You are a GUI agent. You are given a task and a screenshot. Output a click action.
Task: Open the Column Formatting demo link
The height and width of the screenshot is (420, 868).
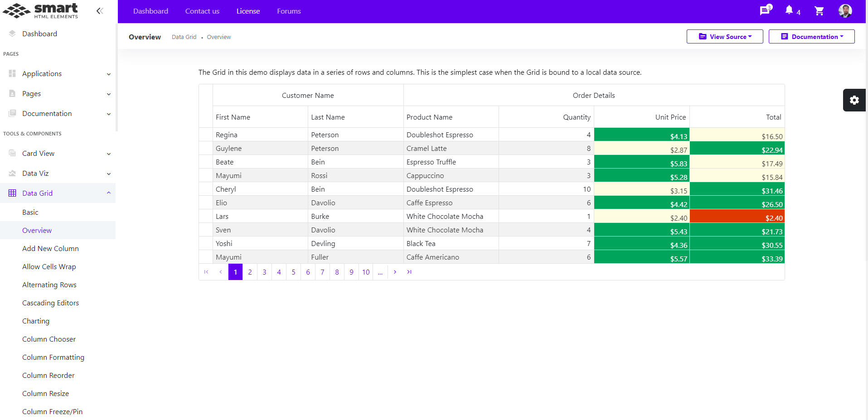tap(53, 357)
